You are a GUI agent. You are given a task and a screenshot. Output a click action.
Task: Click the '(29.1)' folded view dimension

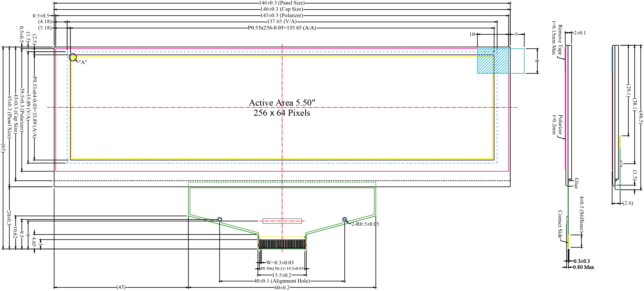628,91
